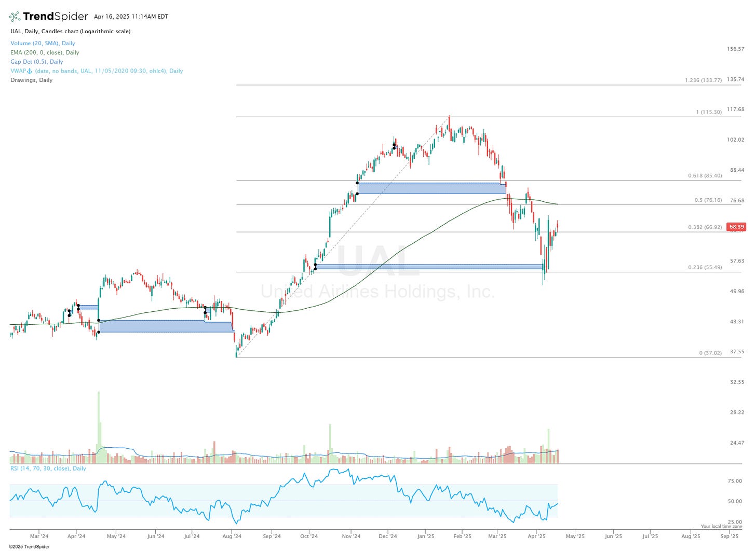
Task: Click the 32.55 price axis value
Action: click(737, 382)
